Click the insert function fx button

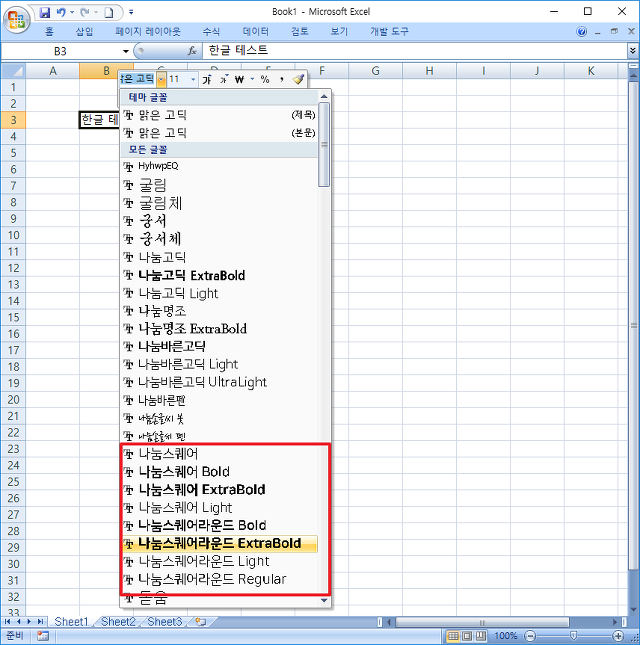click(x=192, y=51)
